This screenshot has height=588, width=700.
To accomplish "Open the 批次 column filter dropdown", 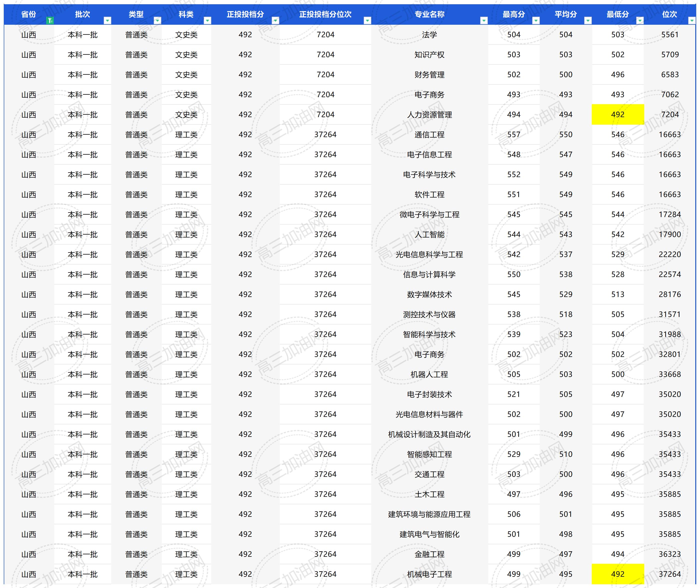I will pyautogui.click(x=107, y=21).
